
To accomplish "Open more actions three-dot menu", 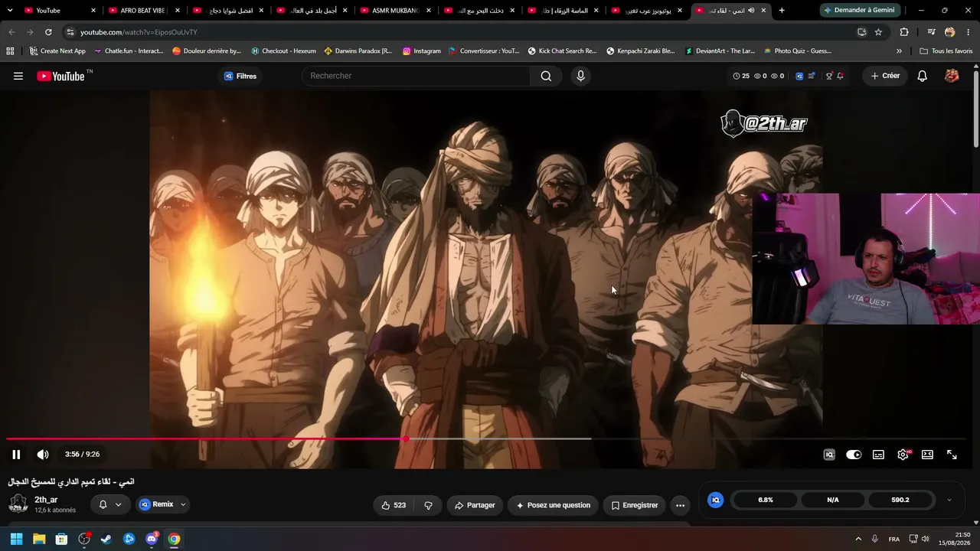I will pos(680,505).
